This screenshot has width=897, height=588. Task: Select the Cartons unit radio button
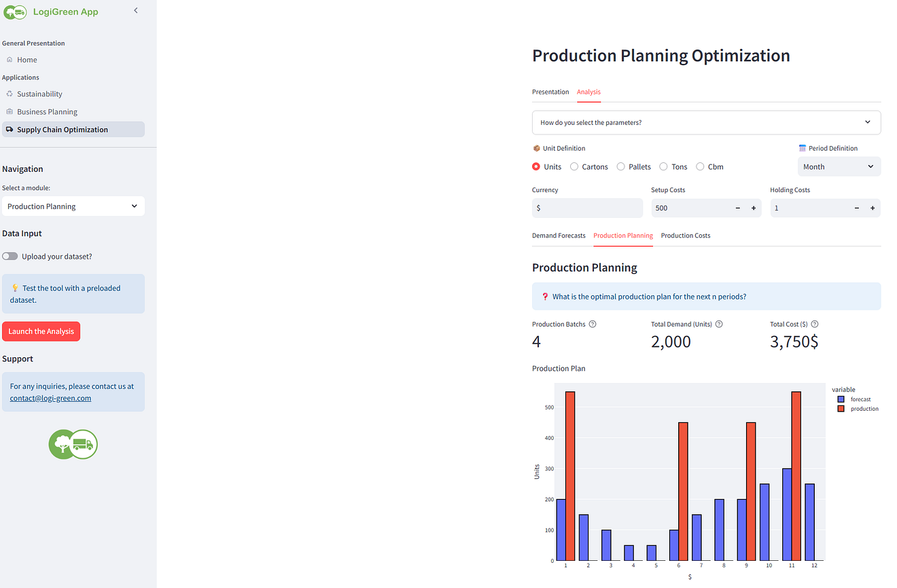coord(574,166)
